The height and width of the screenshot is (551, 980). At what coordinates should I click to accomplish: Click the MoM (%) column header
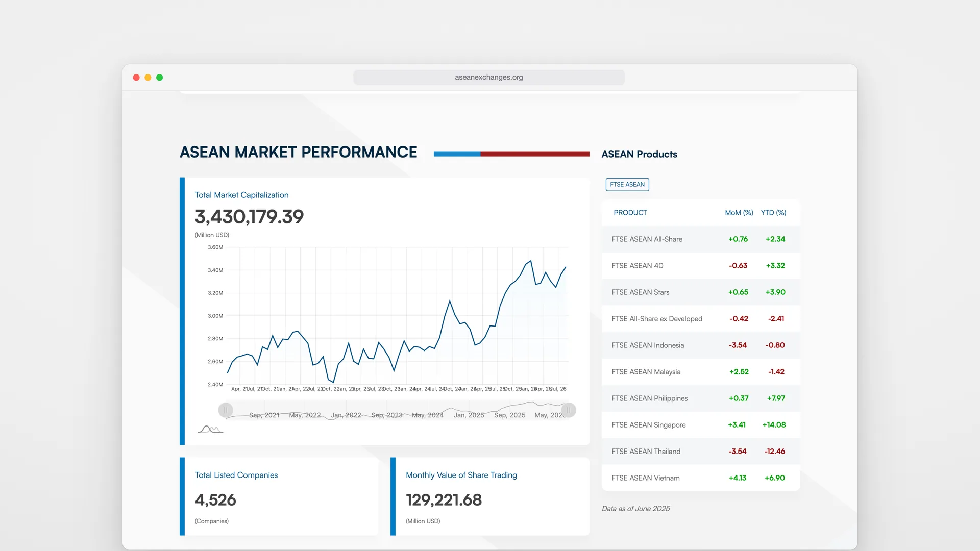coord(739,212)
